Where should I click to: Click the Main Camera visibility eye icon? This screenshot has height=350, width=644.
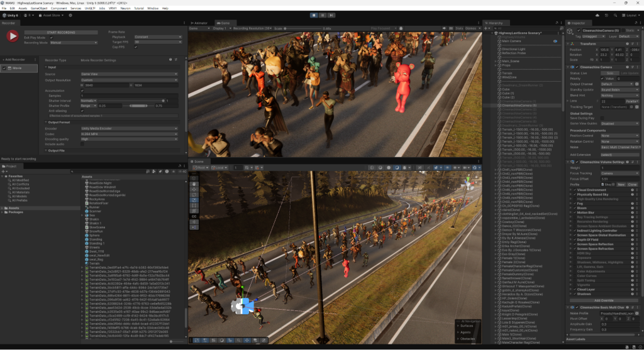(555, 41)
